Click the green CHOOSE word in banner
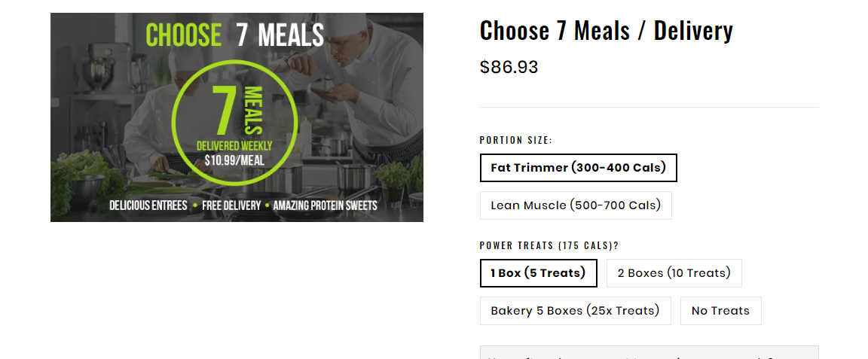Screen dimensions: 868x359 point(183,35)
